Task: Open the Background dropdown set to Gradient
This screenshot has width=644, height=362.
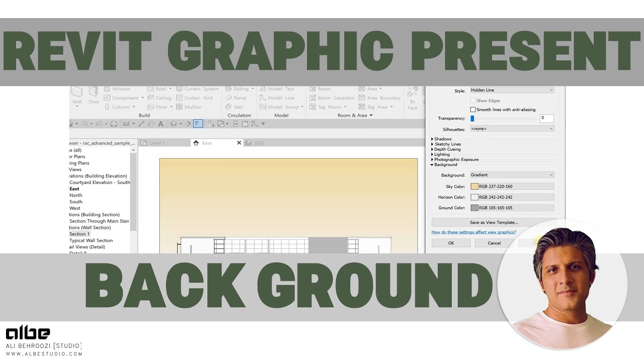Action: point(512,175)
